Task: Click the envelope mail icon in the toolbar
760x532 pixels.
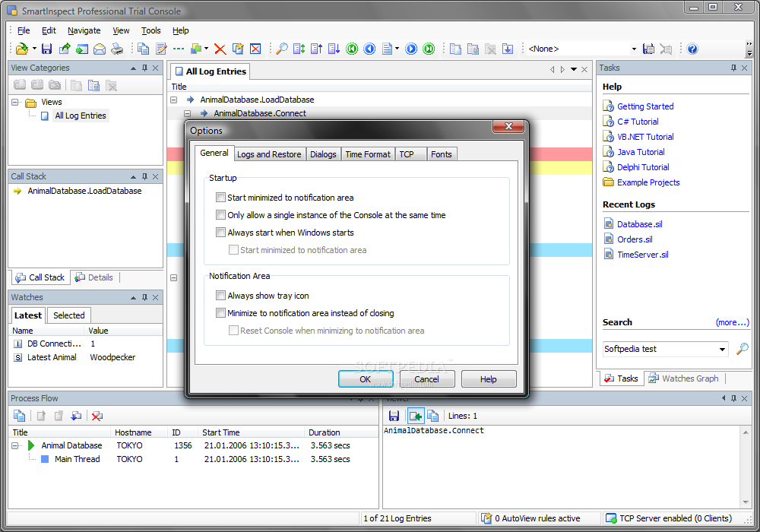Action: 100,49
